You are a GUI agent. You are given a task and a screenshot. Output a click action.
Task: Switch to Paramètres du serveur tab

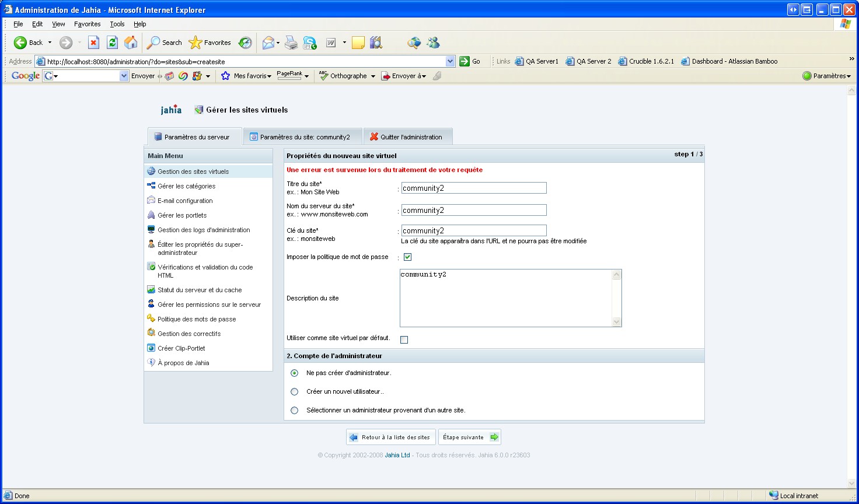point(195,137)
